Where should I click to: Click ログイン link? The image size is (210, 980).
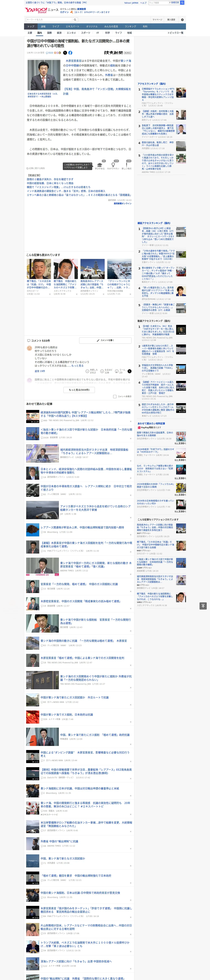tap(64, 12)
